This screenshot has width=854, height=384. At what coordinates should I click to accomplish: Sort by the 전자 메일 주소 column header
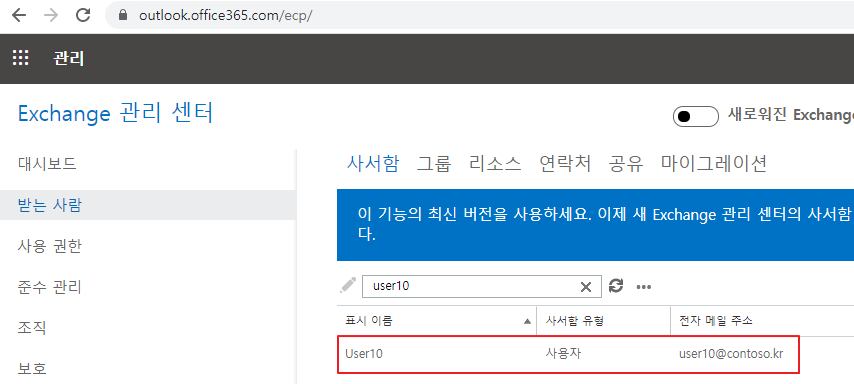coord(716,321)
